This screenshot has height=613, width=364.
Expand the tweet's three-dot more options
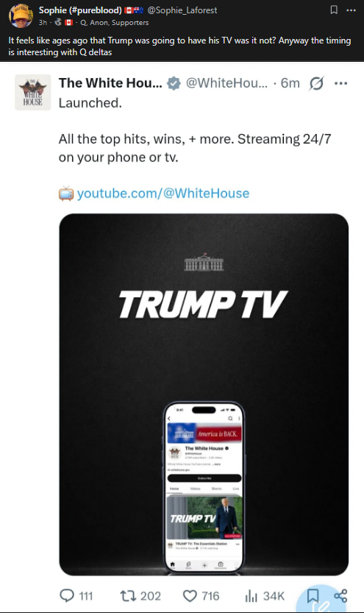(x=341, y=83)
